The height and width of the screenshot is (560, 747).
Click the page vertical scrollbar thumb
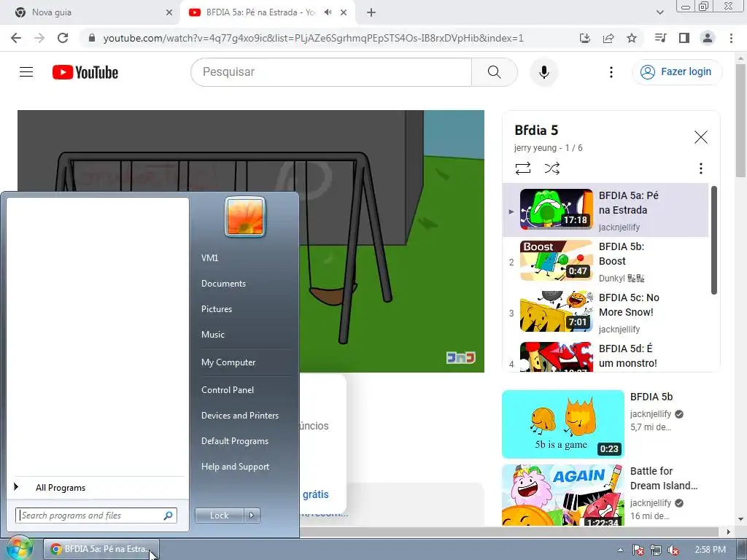point(741,121)
